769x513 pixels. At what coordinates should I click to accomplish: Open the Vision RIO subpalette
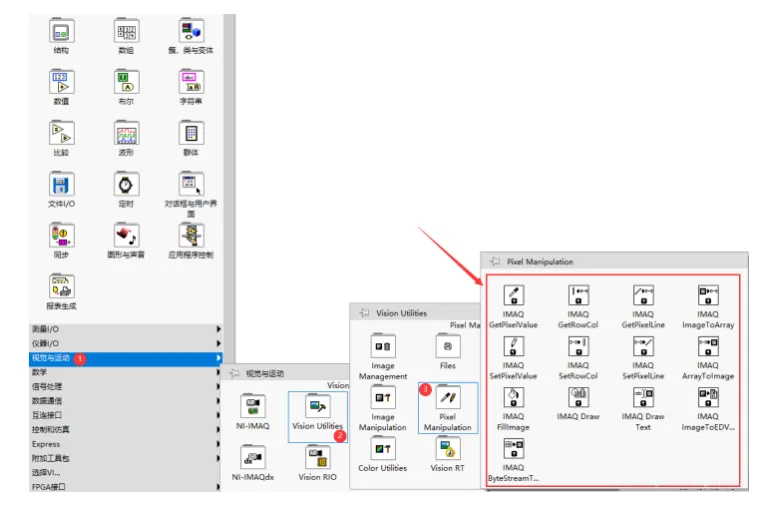318,458
